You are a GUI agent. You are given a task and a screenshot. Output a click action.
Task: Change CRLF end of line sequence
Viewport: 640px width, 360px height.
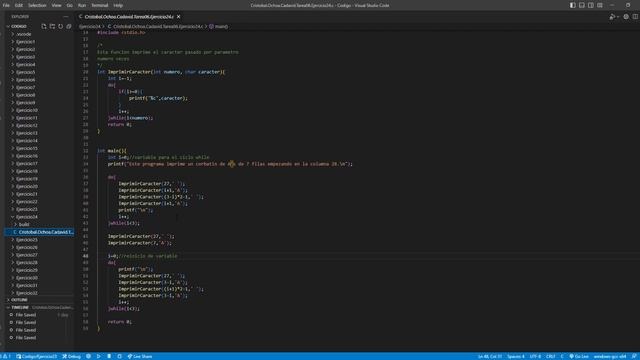click(x=551, y=356)
